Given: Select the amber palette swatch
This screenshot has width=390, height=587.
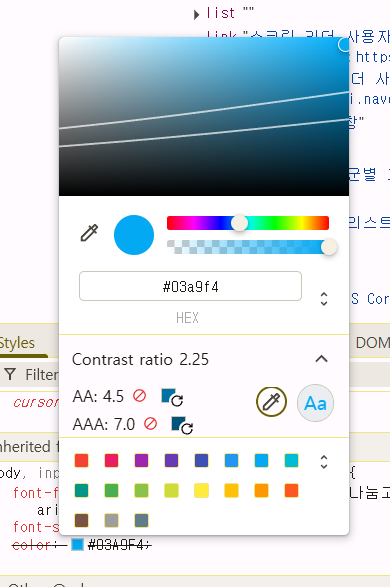Looking at the screenshot, I should (231, 490).
